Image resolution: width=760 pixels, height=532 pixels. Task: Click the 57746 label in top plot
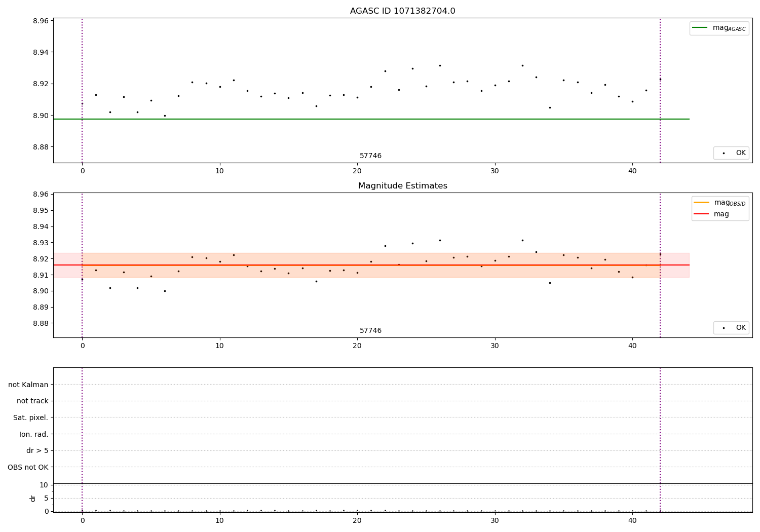370,156
